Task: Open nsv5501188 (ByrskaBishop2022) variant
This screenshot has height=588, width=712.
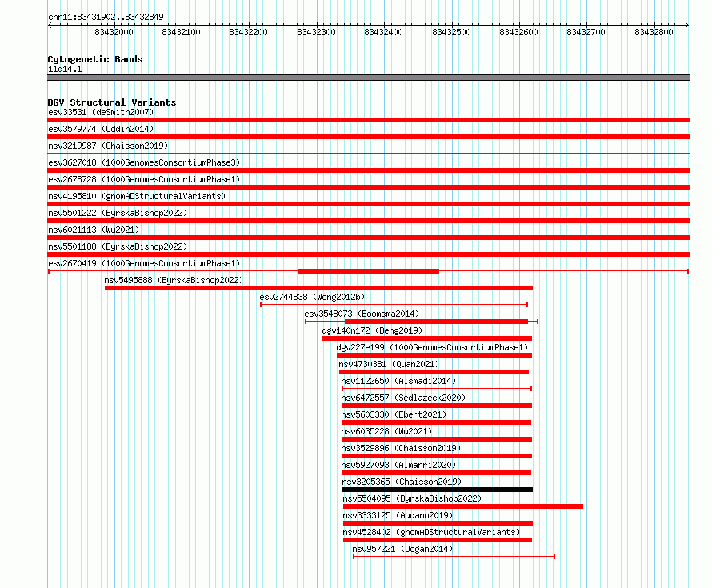Action: pyautogui.click(x=118, y=246)
